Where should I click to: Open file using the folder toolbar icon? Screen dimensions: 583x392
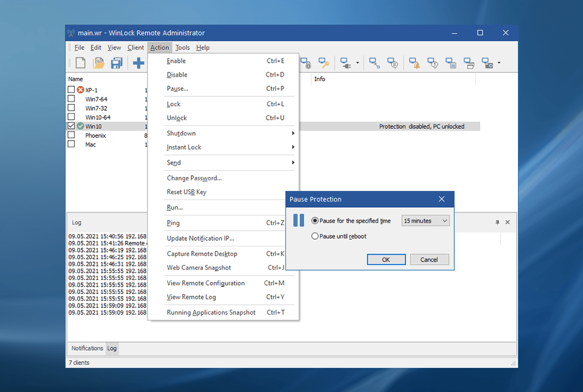coord(99,63)
